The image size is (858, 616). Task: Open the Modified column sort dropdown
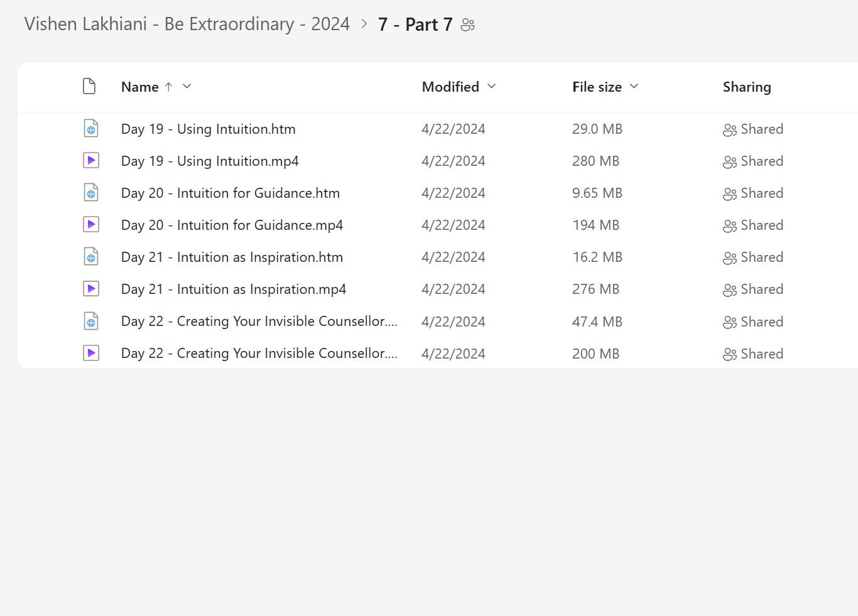tap(491, 87)
